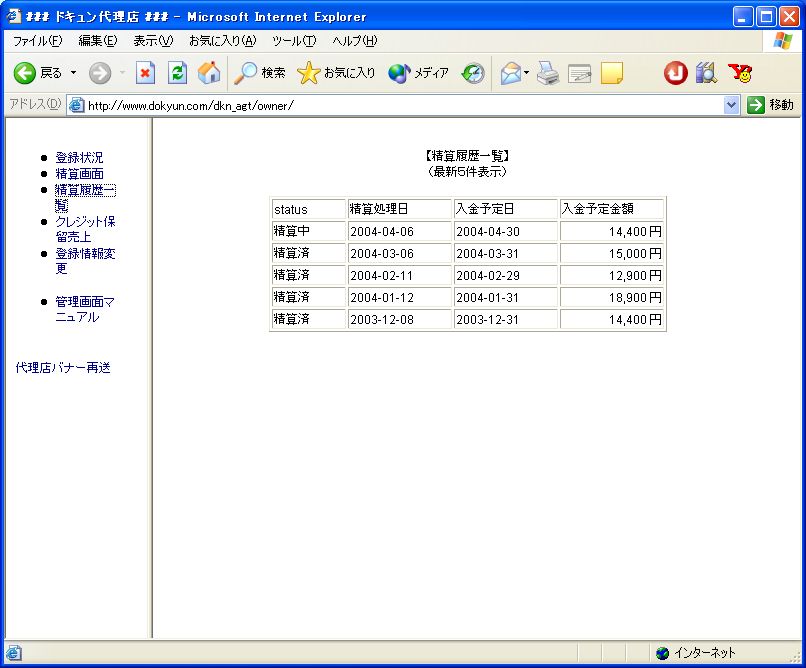Open the 管理画面マニュアル link
The image size is (806, 668).
85,309
